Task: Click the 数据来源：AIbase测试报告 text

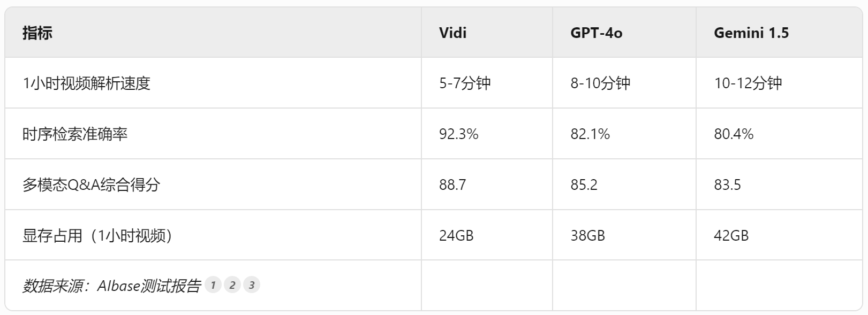Action: (x=111, y=286)
